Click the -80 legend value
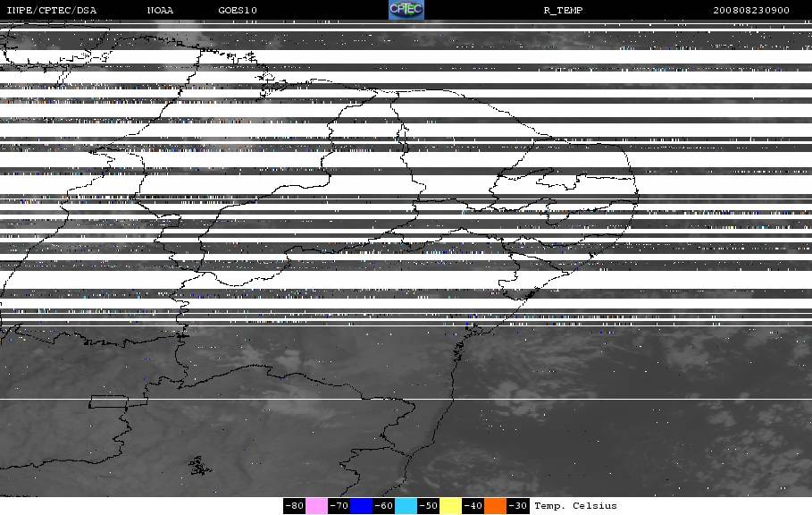Screen dimensions: 812x515 [294, 506]
